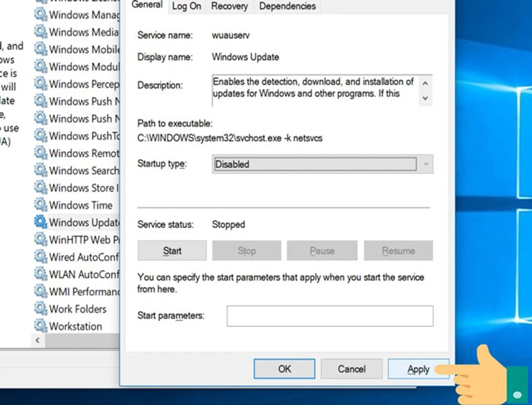The image size is (532, 405).
Task: Click gear icon beside Windows Remot service
Action: [x=41, y=153]
